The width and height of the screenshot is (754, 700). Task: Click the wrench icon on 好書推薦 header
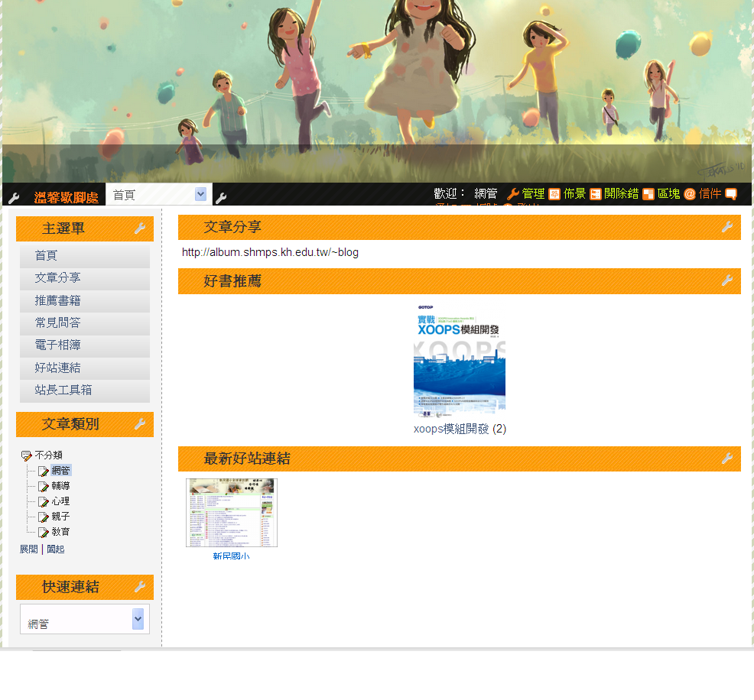726,281
